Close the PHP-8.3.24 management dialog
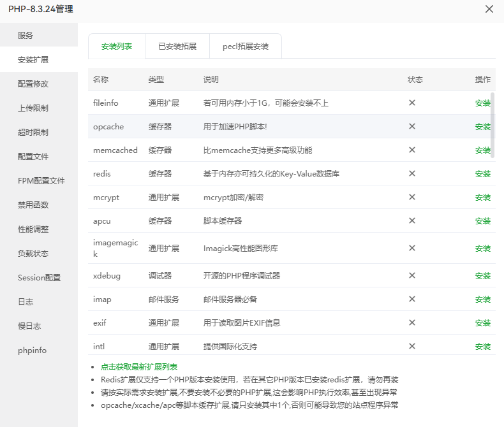 coord(489,9)
